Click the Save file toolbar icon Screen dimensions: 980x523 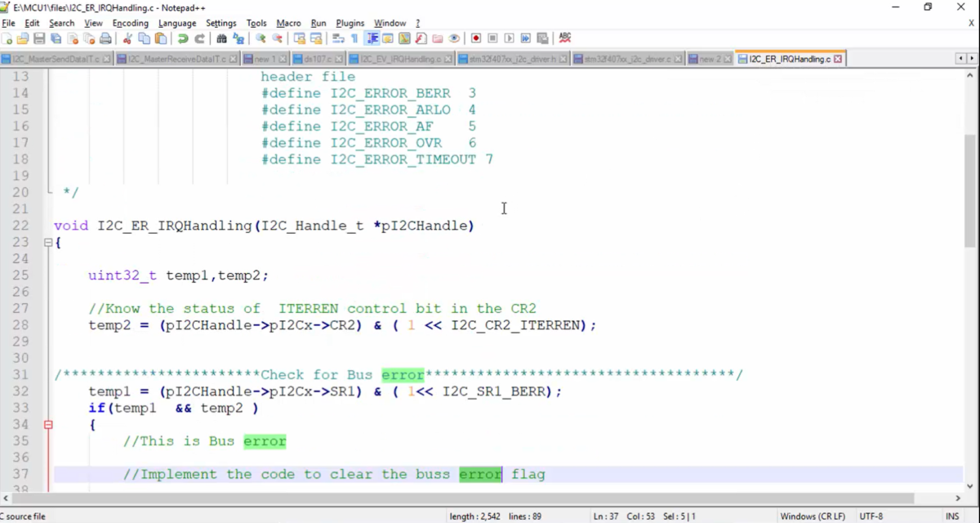tap(39, 38)
